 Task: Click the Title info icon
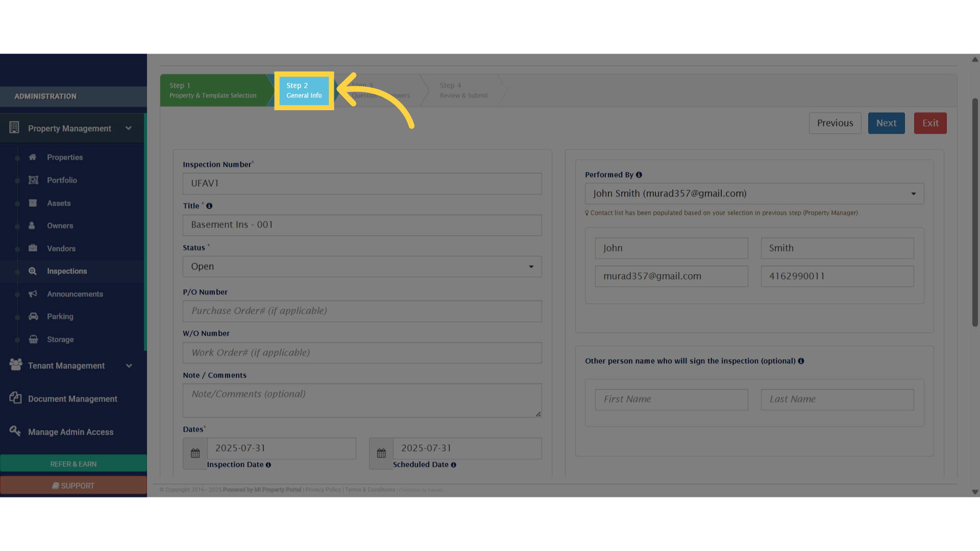pyautogui.click(x=209, y=206)
